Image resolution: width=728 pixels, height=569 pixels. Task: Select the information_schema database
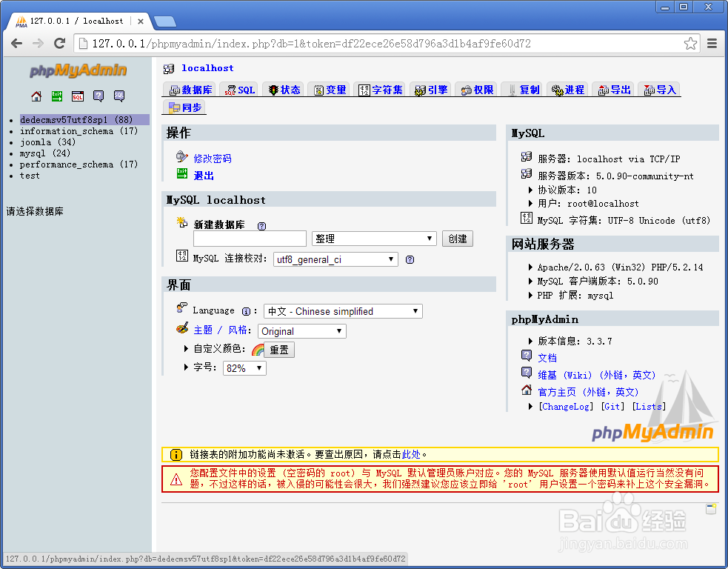point(79,131)
